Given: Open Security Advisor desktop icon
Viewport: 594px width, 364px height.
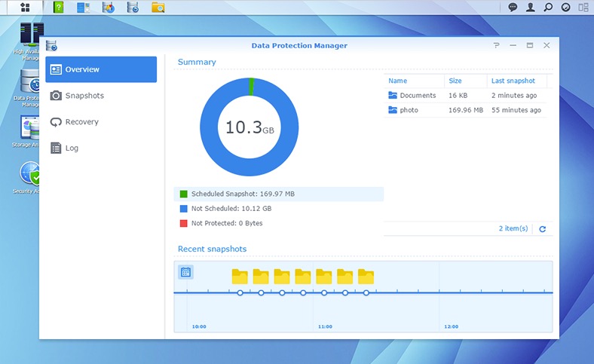Looking at the screenshot, I should coord(29,178).
